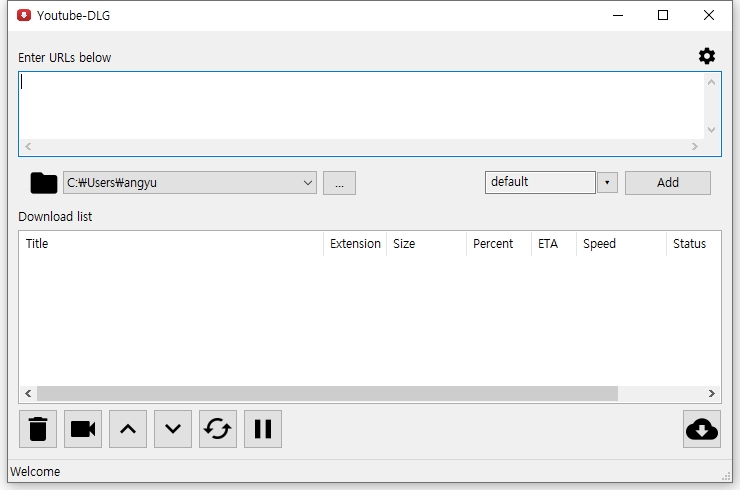The image size is (740, 490).
Task: Browse for folder with the ... button
Action: click(339, 183)
